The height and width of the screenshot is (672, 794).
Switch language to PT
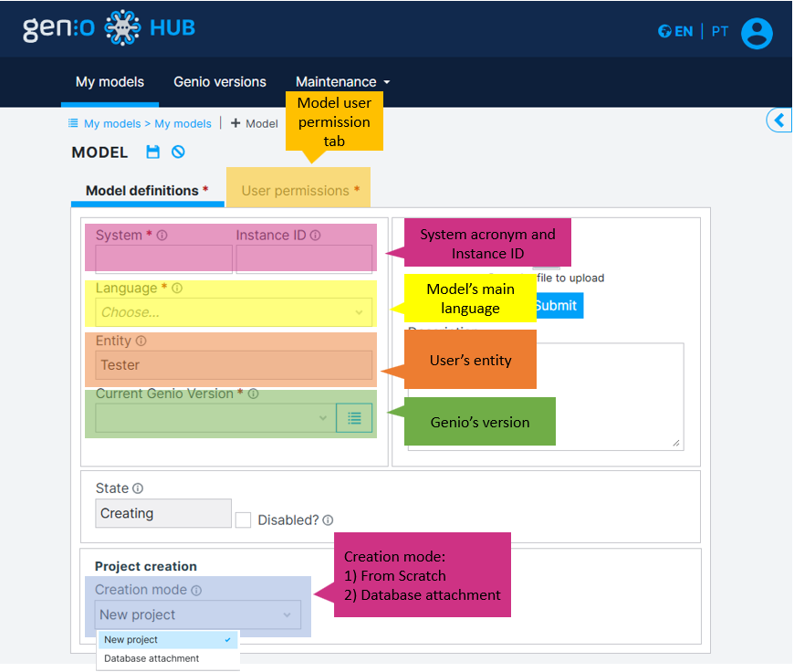pos(719,31)
